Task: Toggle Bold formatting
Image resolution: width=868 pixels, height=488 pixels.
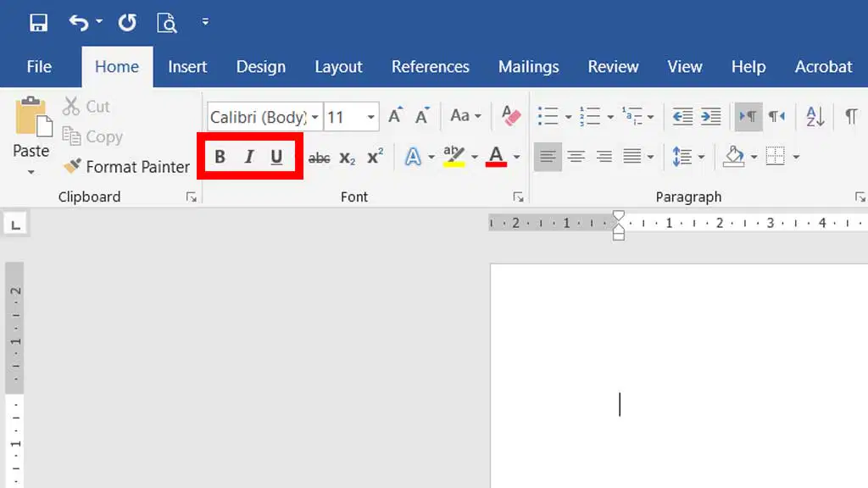Action: tap(220, 157)
